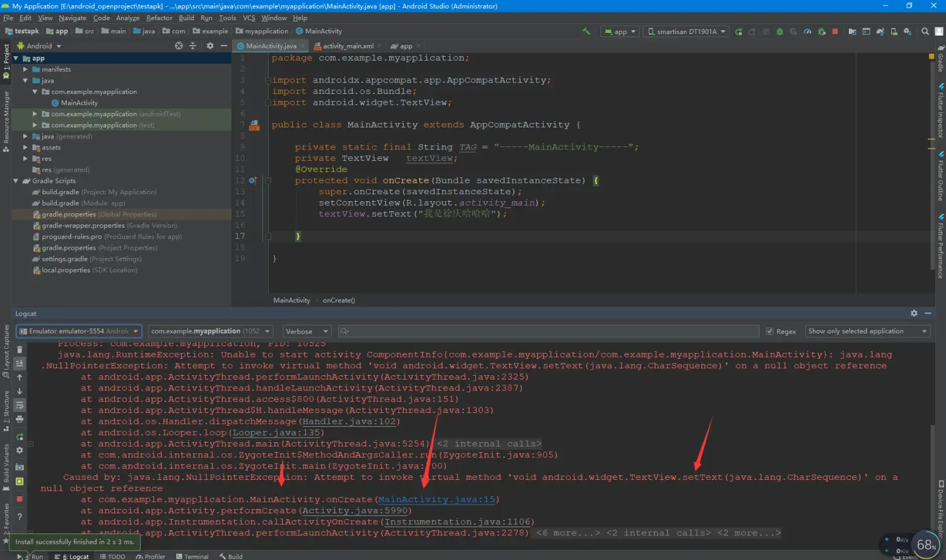This screenshot has height=560, width=946.
Task: Open the smartisan DT1901A device dropdown
Action: (686, 32)
